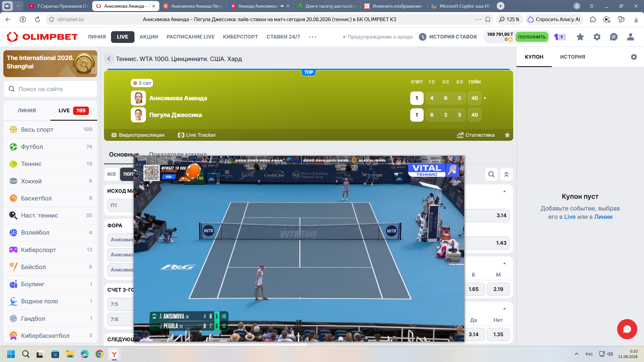Switch to the ЛИНИЯ tab in sidebar
Viewport: 644px width, 362px height.
pos(27,111)
